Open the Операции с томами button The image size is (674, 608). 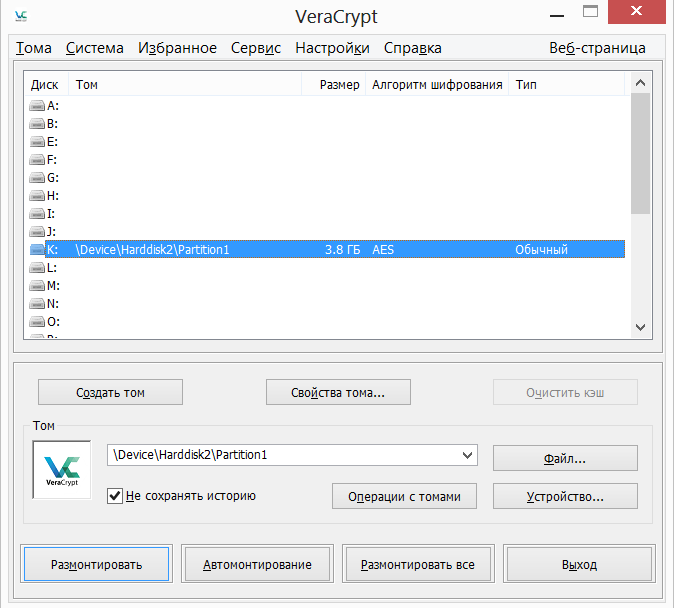404,496
